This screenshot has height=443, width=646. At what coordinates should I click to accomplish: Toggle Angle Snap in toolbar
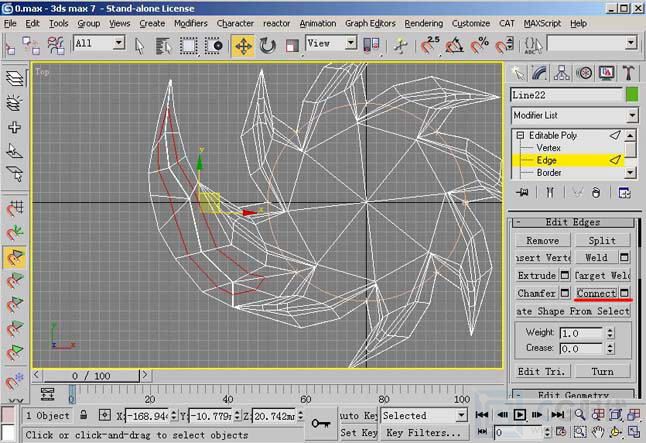pyautogui.click(x=454, y=46)
